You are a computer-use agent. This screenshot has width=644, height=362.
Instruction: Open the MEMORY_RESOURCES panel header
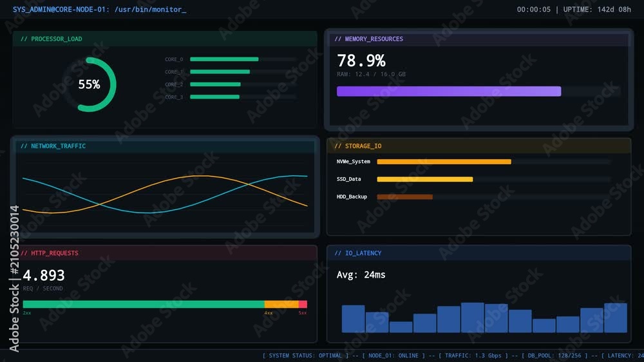[x=479, y=39]
